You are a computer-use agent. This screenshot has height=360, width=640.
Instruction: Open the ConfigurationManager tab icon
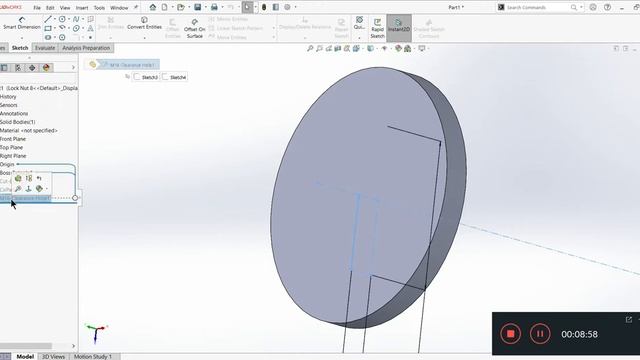pyautogui.click(x=18, y=67)
